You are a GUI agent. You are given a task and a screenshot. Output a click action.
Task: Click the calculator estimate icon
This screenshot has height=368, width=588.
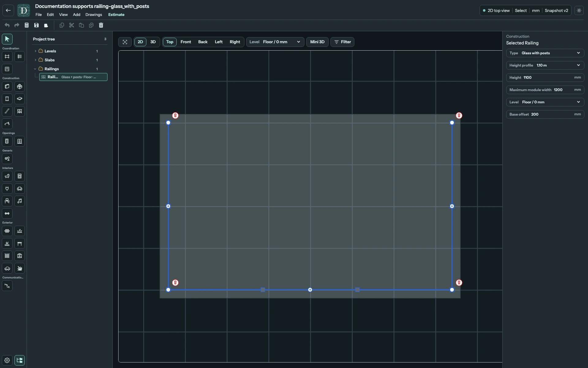point(27,25)
